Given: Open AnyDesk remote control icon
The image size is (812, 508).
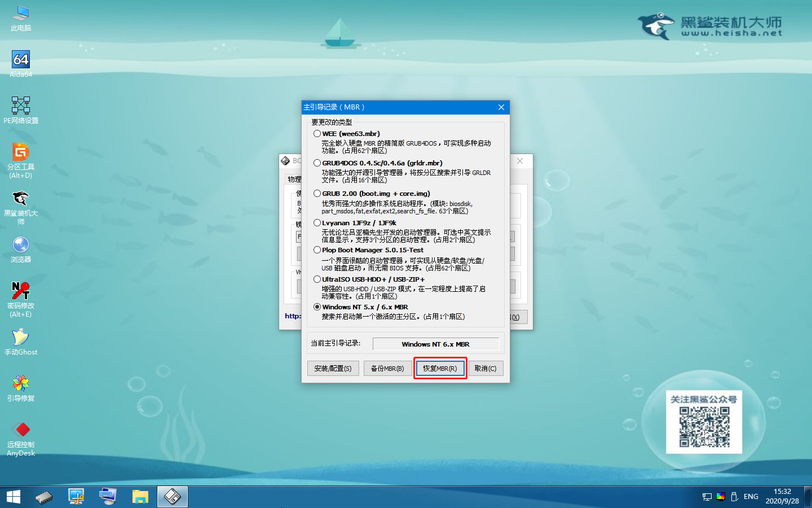Looking at the screenshot, I should [x=20, y=430].
